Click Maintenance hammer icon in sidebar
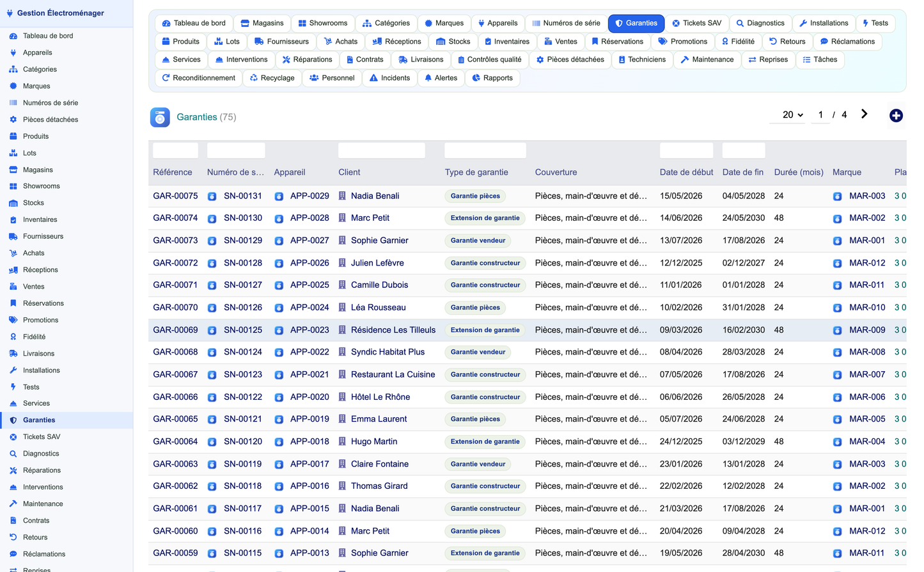 tap(13, 504)
